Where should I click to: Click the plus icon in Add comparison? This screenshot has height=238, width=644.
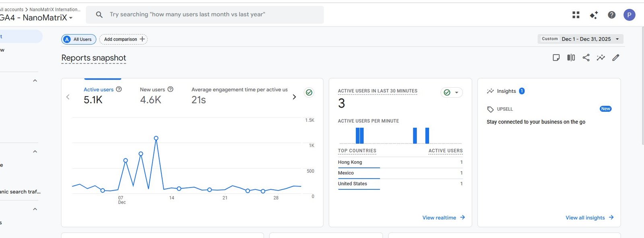point(142,39)
